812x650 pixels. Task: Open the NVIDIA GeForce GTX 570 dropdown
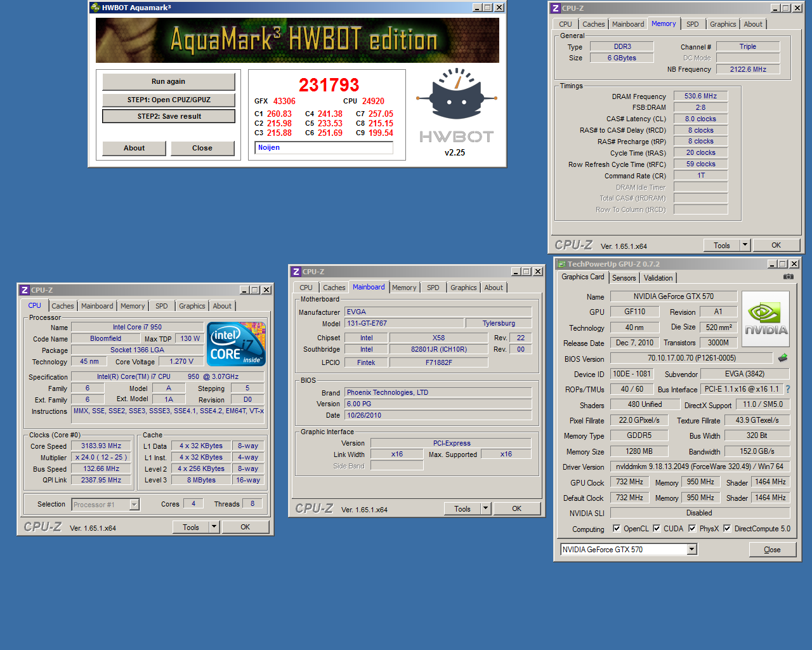tap(692, 550)
